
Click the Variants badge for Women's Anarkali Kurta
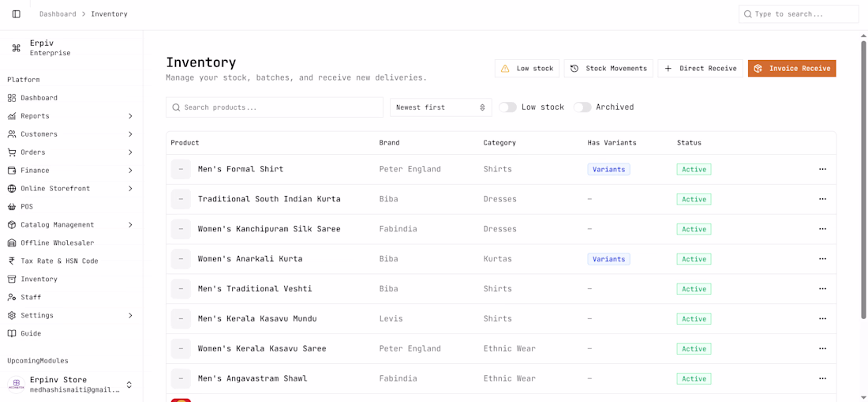(x=608, y=259)
